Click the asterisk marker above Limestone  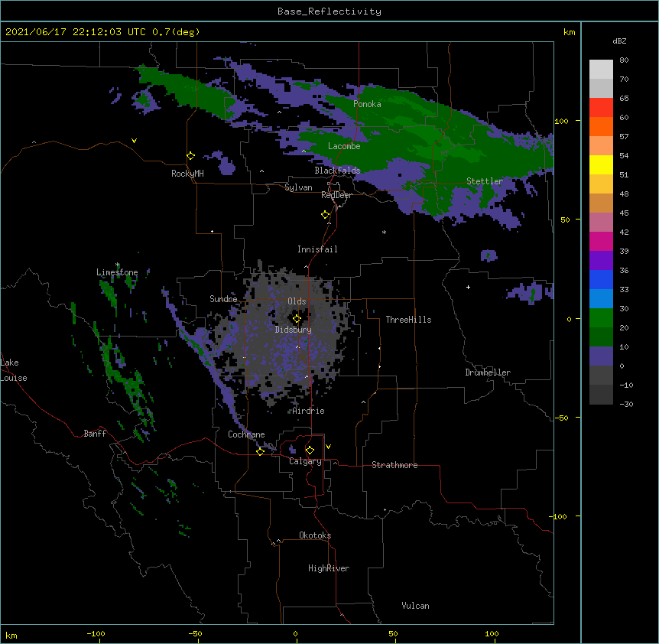click(x=118, y=265)
